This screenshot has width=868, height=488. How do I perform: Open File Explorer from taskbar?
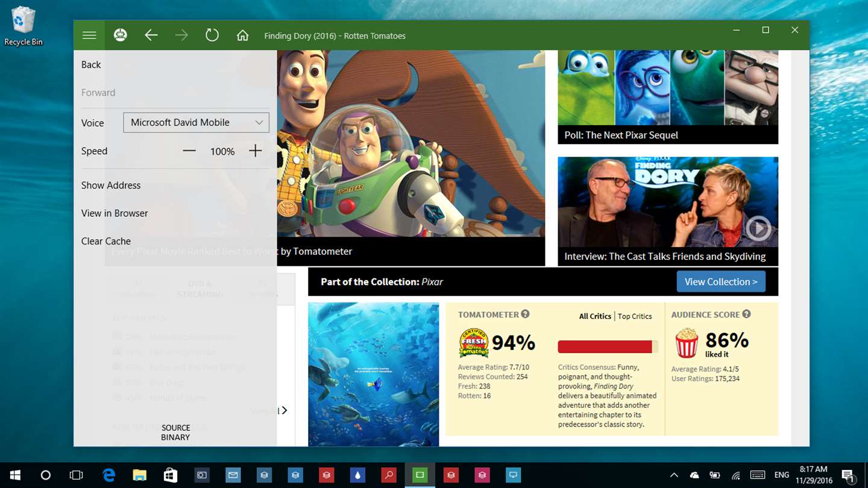139,475
